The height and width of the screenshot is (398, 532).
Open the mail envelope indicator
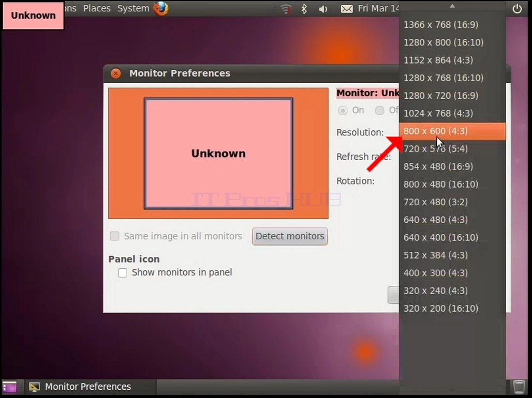point(346,9)
